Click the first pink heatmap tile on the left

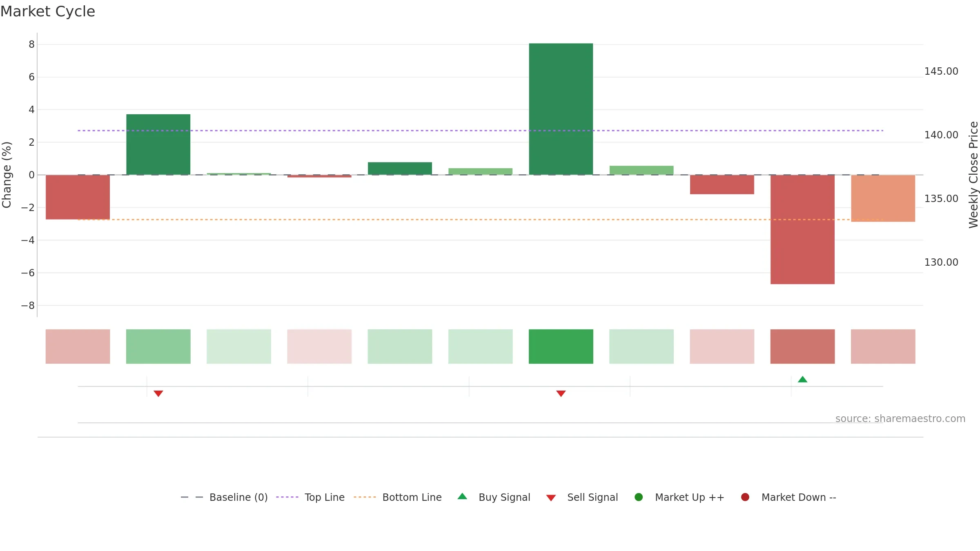pos(78,347)
